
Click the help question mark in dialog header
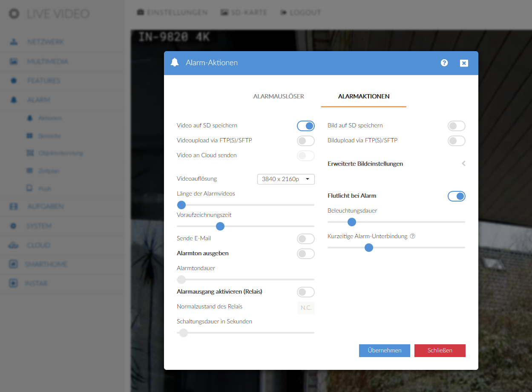[444, 63]
